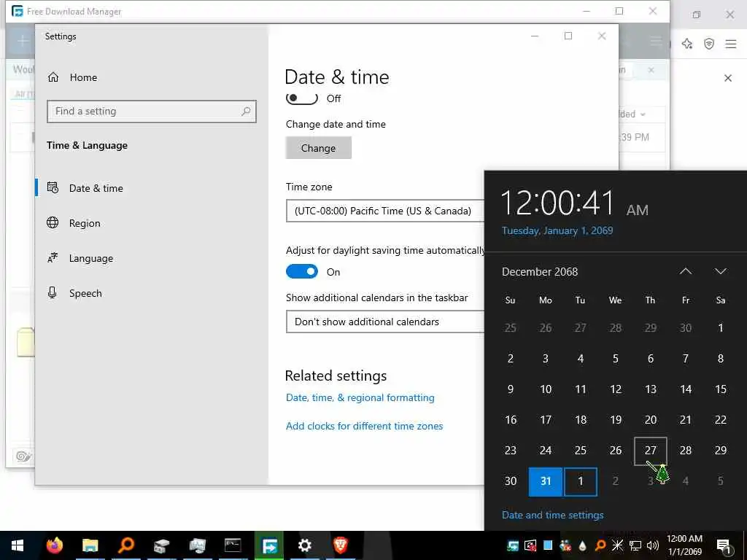Click the snowflake-shaped tray icon
Image resolution: width=747 pixels, height=560 pixels.
pyautogui.click(x=617, y=545)
